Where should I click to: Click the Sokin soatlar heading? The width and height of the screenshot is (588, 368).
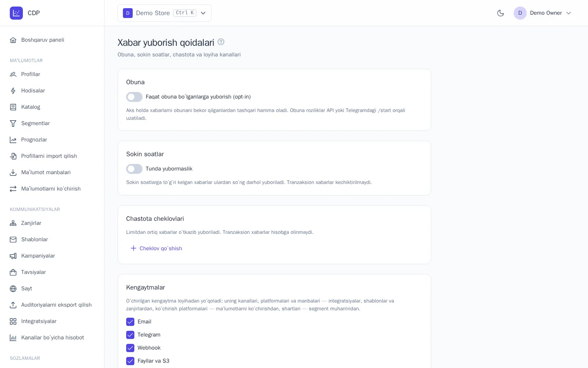(145, 154)
